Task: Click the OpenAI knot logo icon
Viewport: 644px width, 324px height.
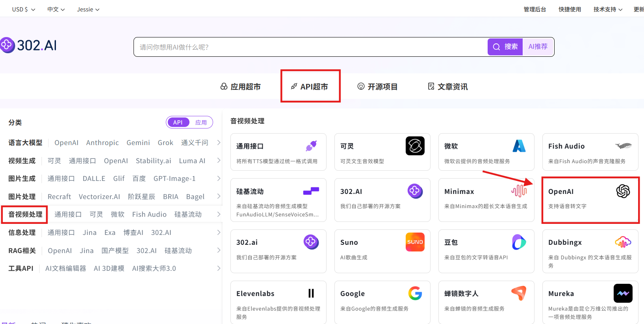Action: 623,191
